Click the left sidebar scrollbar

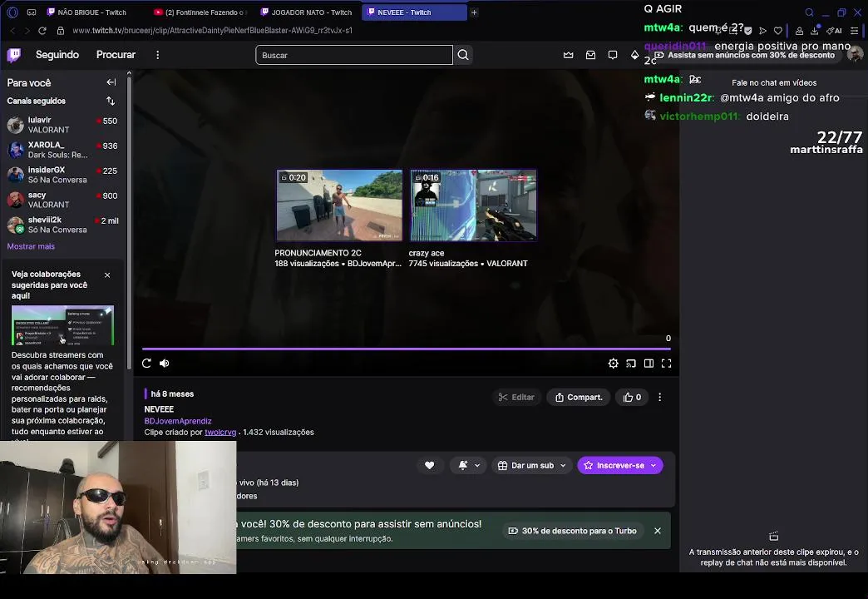(129, 221)
